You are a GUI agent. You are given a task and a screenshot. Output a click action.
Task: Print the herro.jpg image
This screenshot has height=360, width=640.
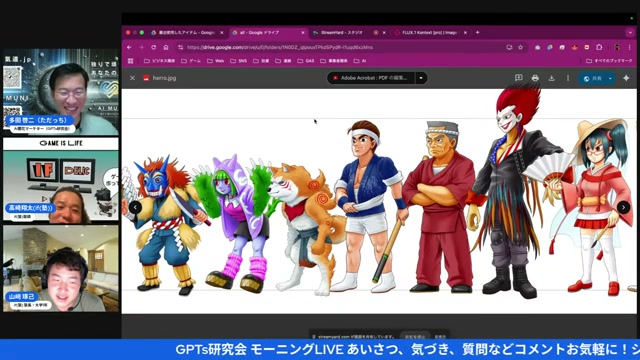pyautogui.click(x=535, y=78)
